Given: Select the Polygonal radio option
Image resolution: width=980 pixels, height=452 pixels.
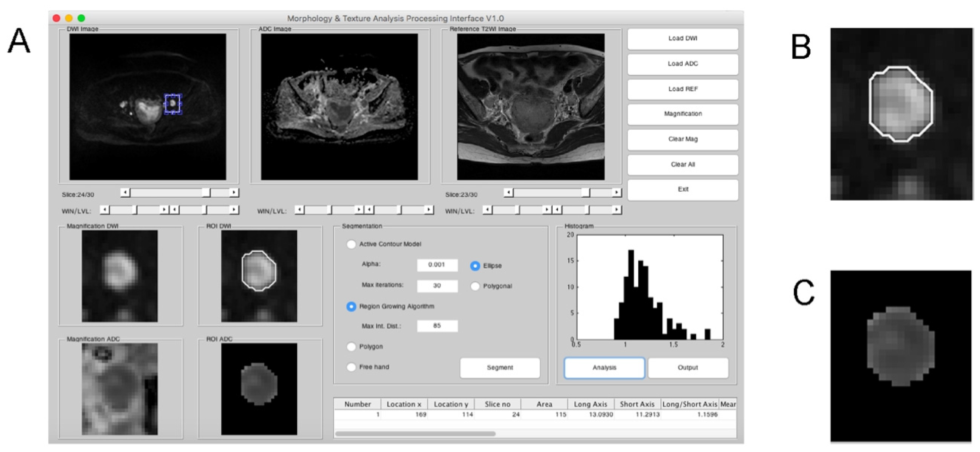Looking at the screenshot, I should pos(475,286).
